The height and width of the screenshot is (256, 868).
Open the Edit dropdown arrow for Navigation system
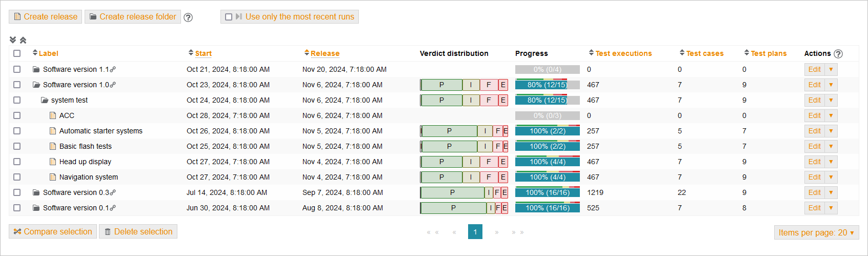coord(831,177)
